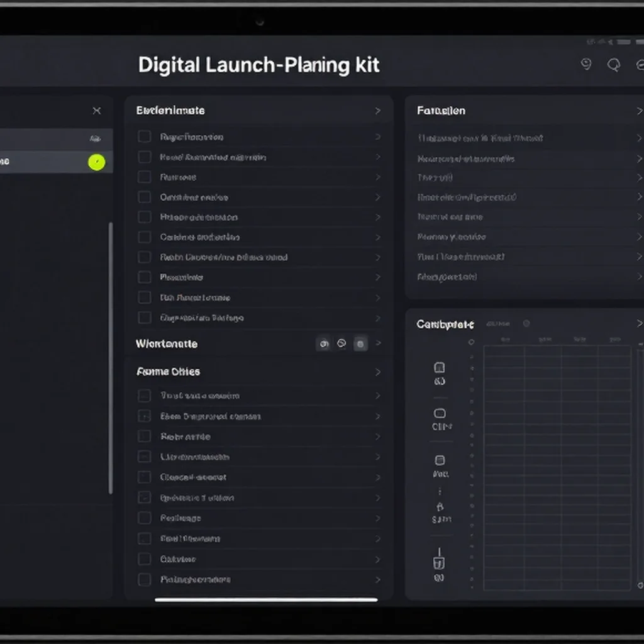Click the "Wiortenatte" section heading
This screenshot has width=644, height=644.
[166, 344]
